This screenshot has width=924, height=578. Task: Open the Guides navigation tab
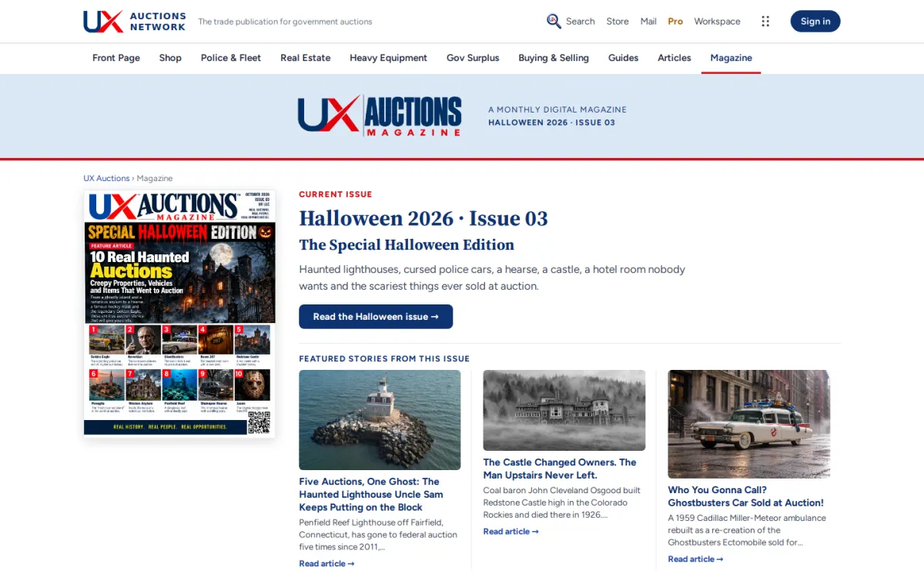point(623,58)
